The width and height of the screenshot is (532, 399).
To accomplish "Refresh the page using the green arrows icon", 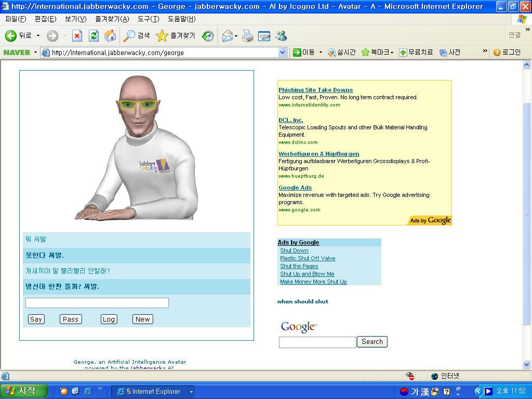I will tap(94, 36).
